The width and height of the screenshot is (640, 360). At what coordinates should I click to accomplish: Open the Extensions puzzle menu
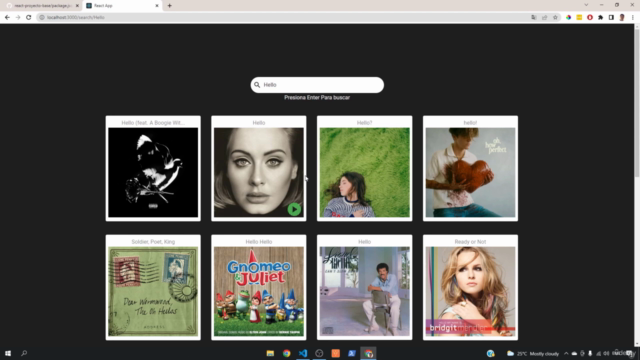pyautogui.click(x=600, y=17)
